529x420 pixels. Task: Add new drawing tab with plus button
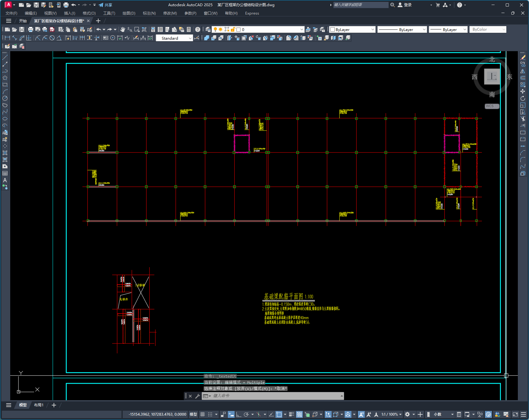click(98, 21)
